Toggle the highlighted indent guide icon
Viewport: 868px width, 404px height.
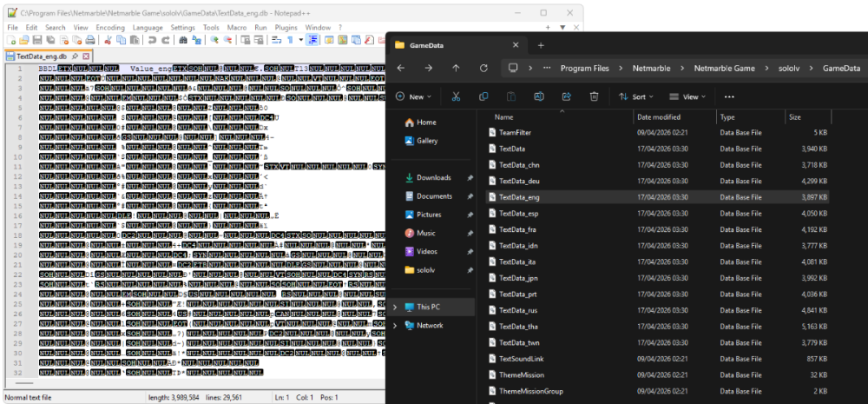312,40
